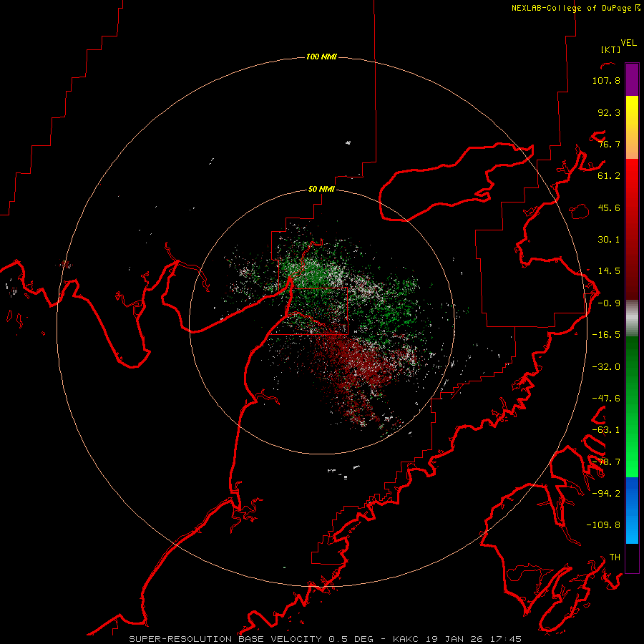Viewport: 644px width, 644px height.
Task: Click the product title text at bottom
Action: [326, 639]
